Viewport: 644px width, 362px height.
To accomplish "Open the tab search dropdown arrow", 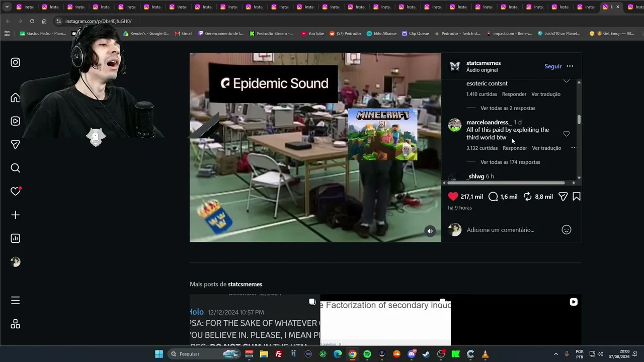I will (7, 7).
